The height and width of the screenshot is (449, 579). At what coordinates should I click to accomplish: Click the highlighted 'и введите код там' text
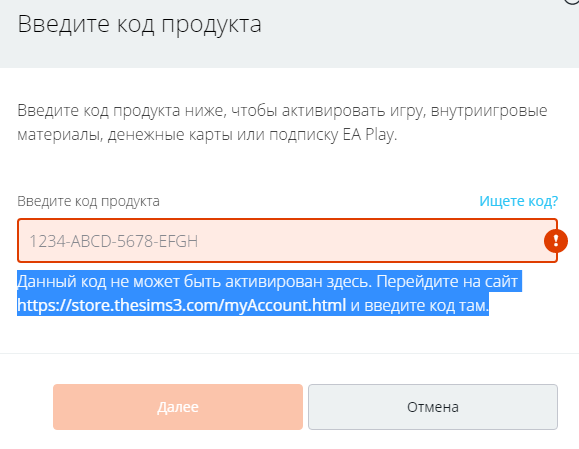click(419, 305)
